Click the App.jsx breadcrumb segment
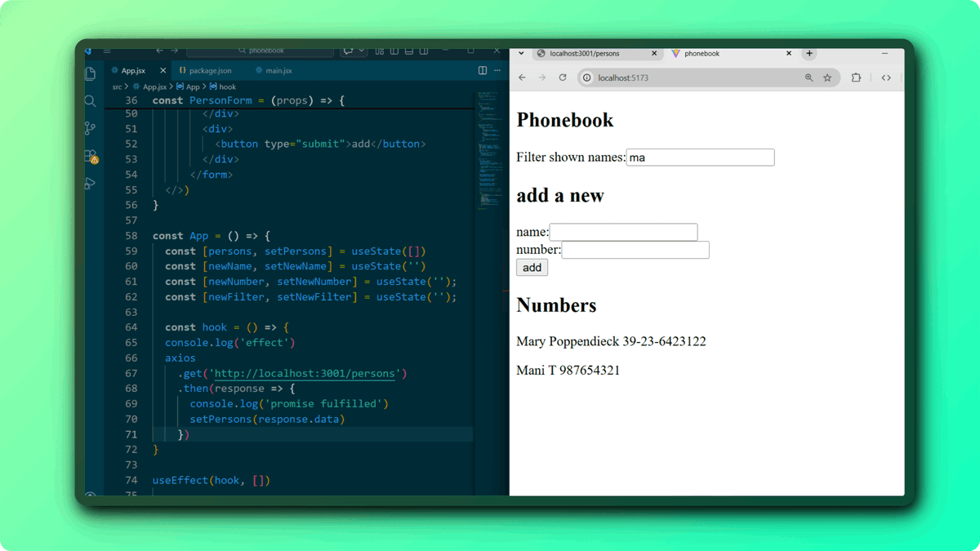The width and height of the screenshot is (980, 551). click(154, 87)
